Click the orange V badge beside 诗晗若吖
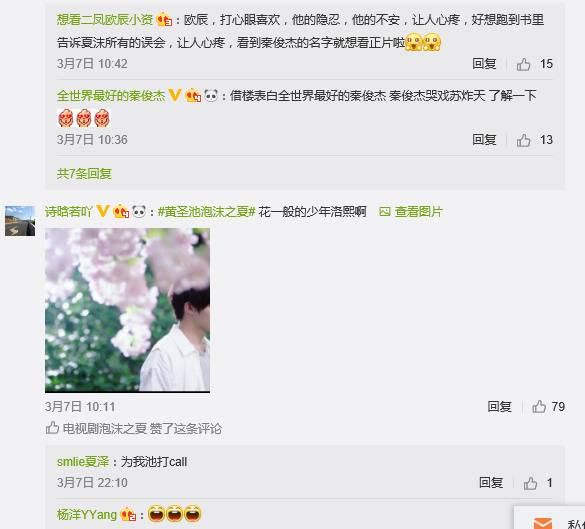This screenshot has width=585, height=529. (103, 211)
